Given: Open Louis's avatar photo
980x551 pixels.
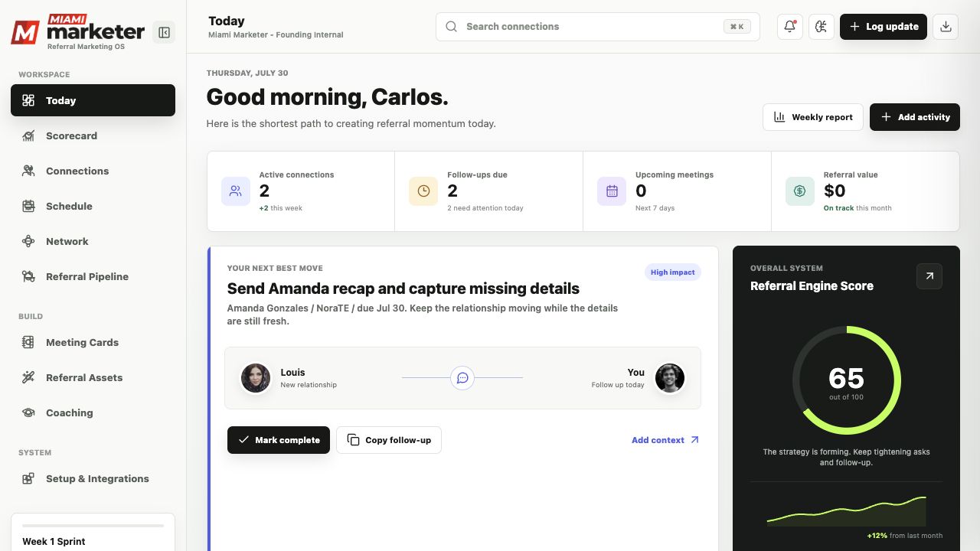Looking at the screenshot, I should coord(256,378).
